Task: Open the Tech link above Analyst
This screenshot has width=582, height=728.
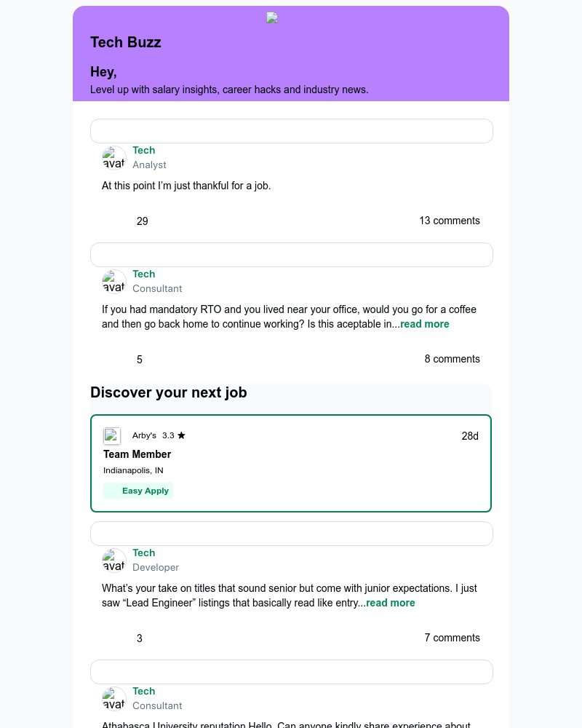Action: tap(143, 151)
